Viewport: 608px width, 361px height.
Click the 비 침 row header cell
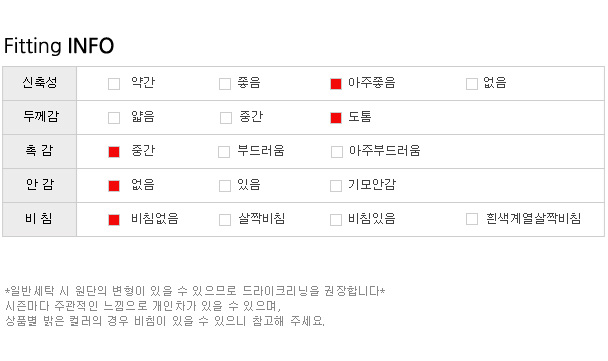(x=40, y=219)
